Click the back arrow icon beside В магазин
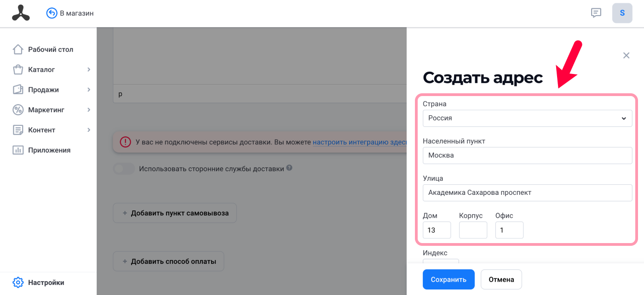Image resolution: width=644 pixels, height=295 pixels. pyautogui.click(x=52, y=13)
